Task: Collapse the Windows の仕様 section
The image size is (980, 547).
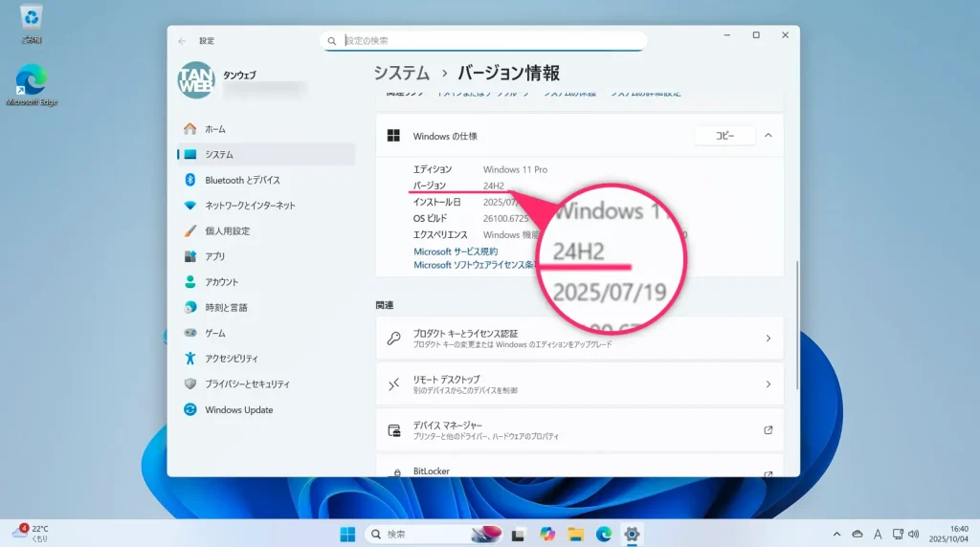Action: [x=768, y=136]
